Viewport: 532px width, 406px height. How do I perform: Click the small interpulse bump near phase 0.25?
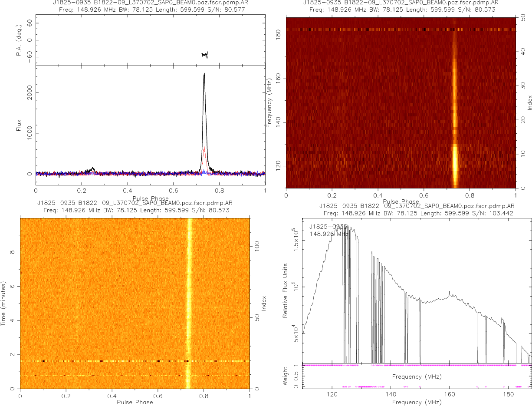(x=92, y=168)
